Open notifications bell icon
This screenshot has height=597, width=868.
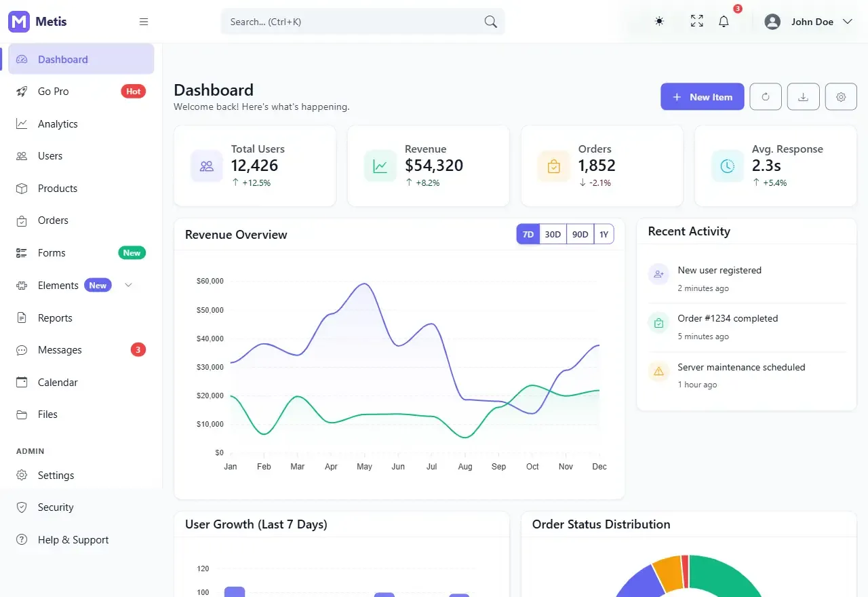(x=724, y=22)
